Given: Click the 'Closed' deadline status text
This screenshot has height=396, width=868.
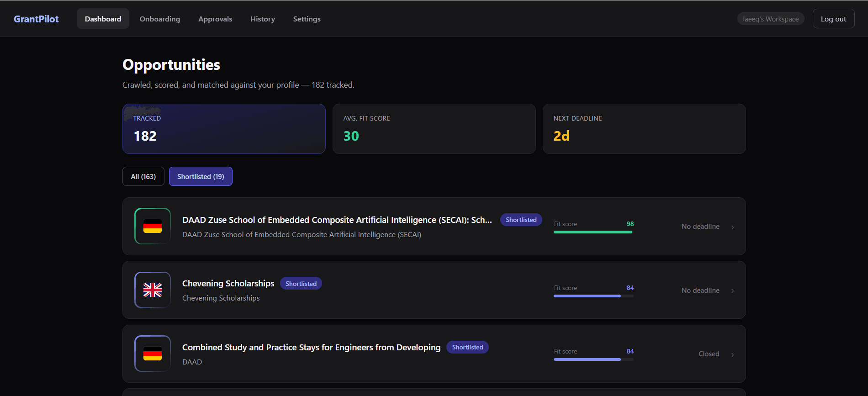Looking at the screenshot, I should point(709,354).
